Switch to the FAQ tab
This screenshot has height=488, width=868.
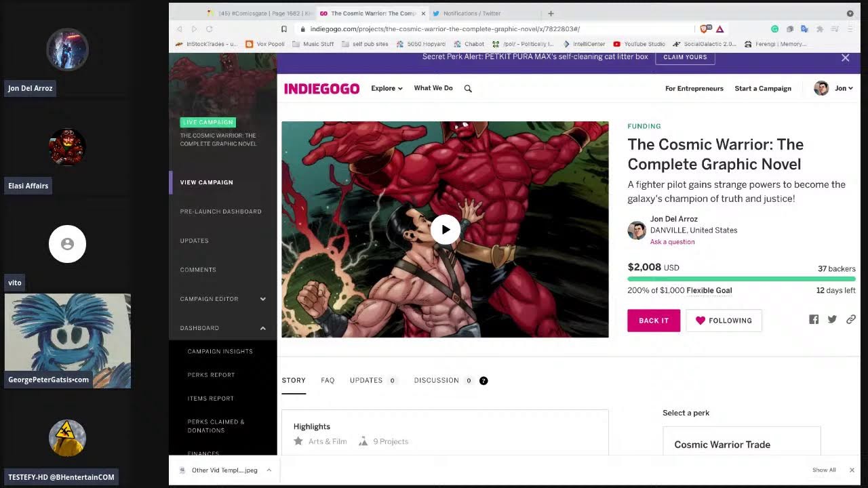click(x=328, y=380)
